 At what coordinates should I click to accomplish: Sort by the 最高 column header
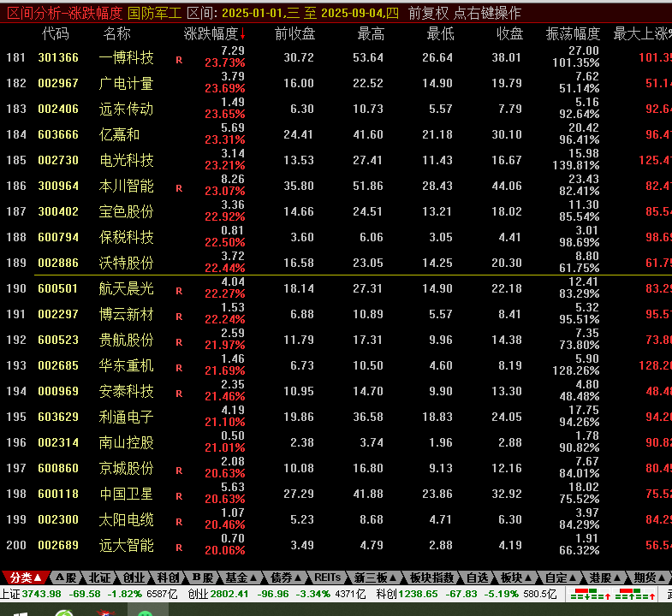tap(371, 34)
